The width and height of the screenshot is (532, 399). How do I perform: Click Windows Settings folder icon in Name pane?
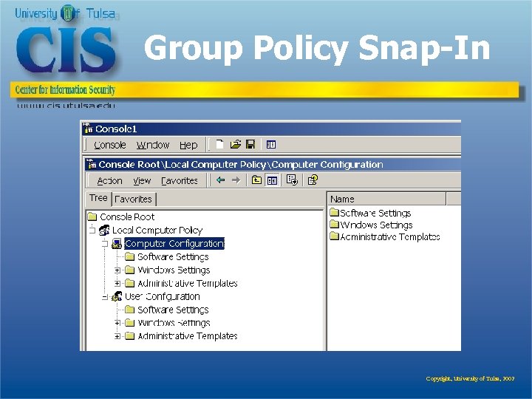(x=335, y=225)
